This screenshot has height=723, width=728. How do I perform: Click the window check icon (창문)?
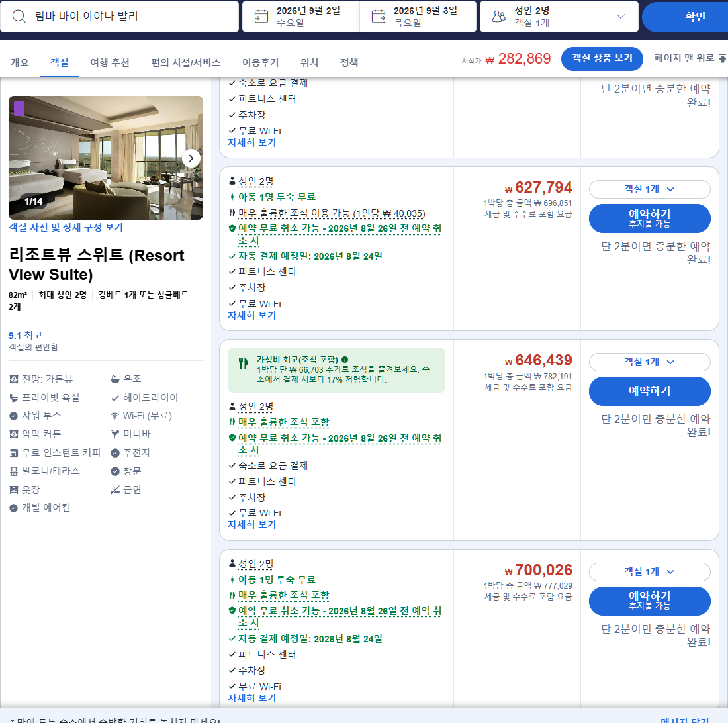115,471
